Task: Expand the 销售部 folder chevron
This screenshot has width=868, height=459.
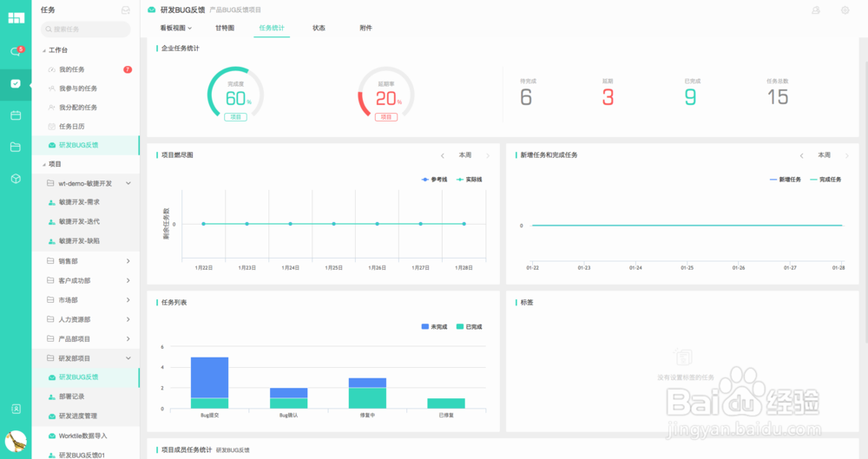Action: 128,261
